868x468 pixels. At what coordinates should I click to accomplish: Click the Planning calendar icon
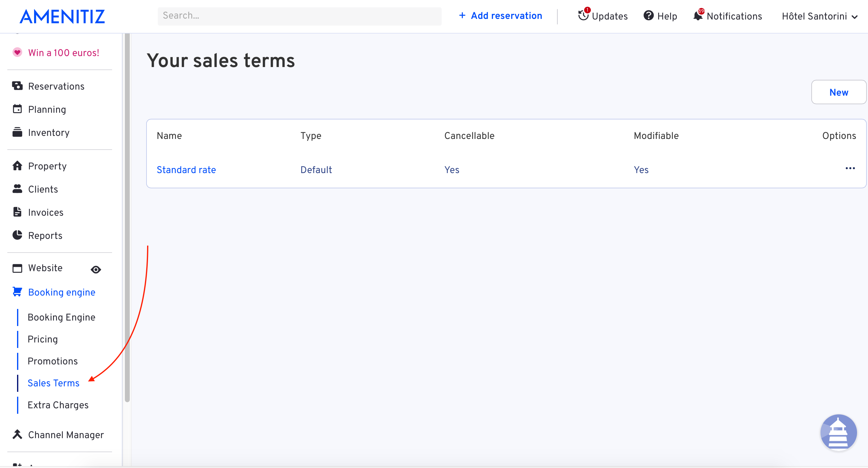coord(17,109)
